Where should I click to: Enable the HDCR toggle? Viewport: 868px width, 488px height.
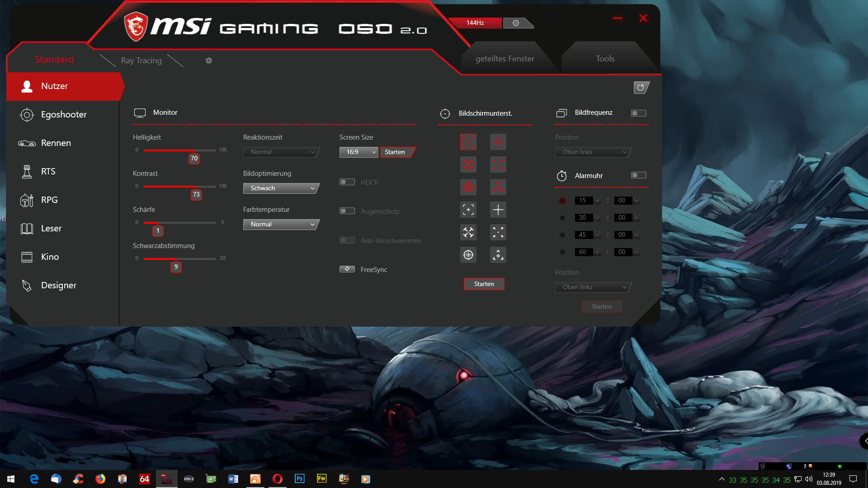[x=347, y=182]
